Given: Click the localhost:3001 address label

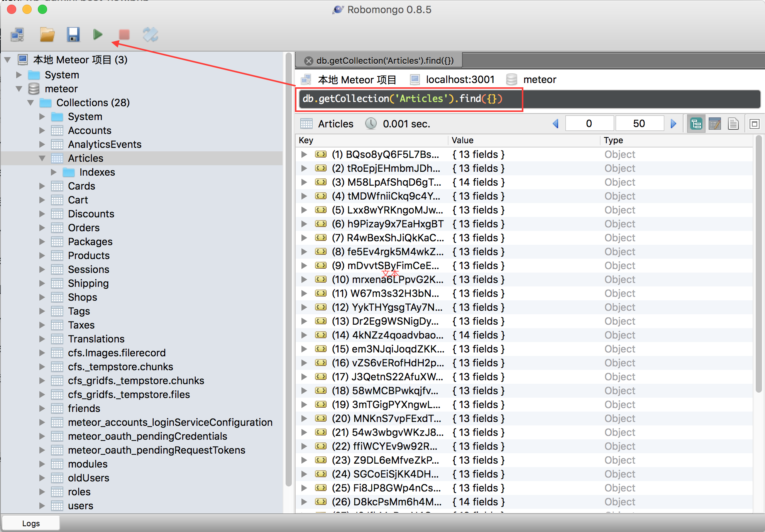Looking at the screenshot, I should click(x=460, y=80).
